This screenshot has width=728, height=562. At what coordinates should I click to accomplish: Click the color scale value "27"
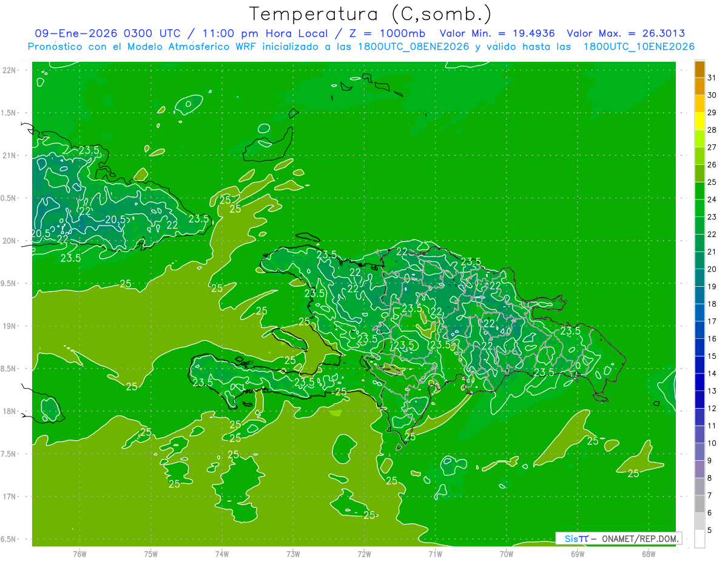pyautogui.click(x=712, y=147)
